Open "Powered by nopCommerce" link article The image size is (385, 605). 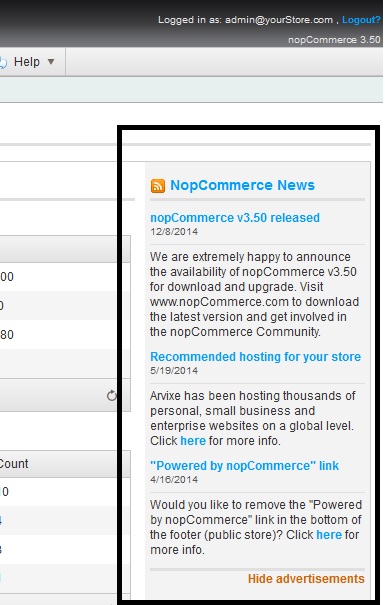(245, 465)
